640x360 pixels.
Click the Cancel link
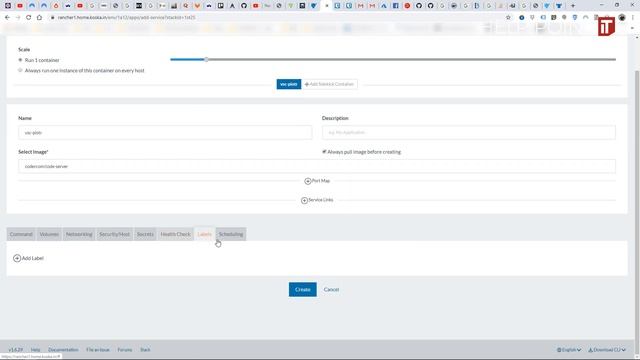tap(331, 289)
